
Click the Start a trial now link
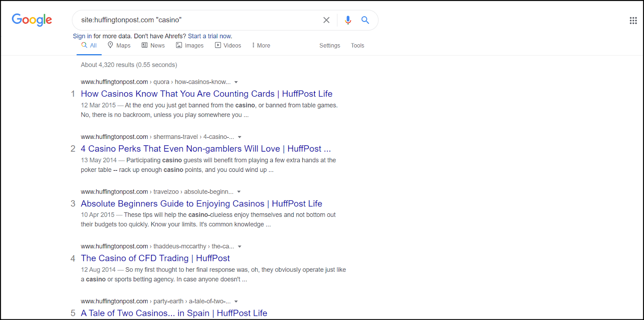(209, 36)
